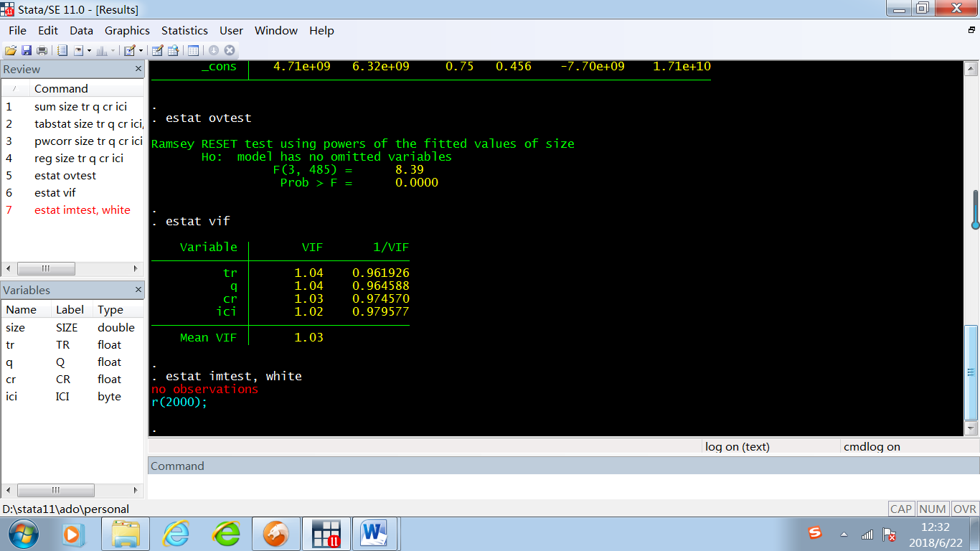Click the Log notebook toolbar icon

62,50
